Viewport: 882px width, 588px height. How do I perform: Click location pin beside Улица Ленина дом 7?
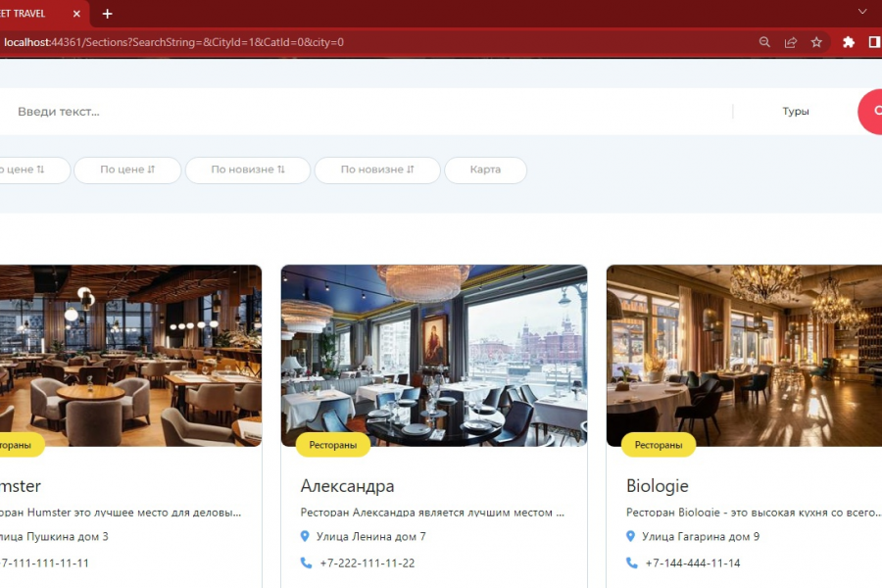click(305, 536)
